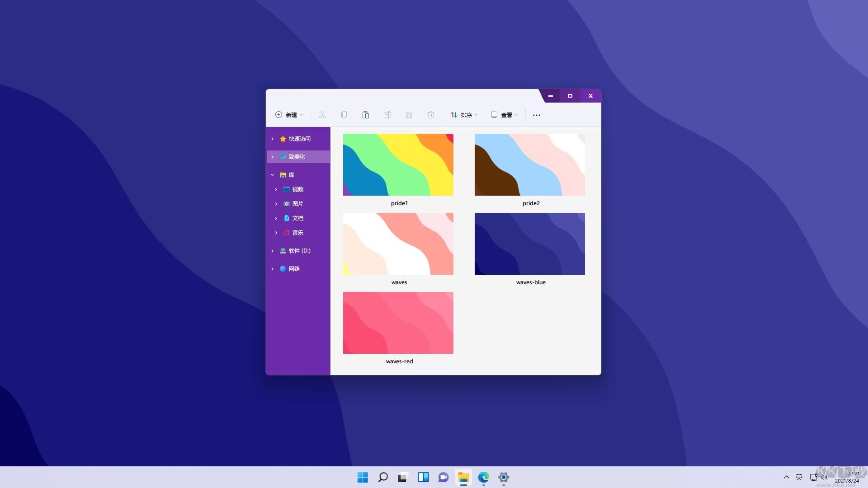This screenshot has width=868, height=488.
Task: Select 网络 in the navigation pane
Action: click(x=294, y=269)
